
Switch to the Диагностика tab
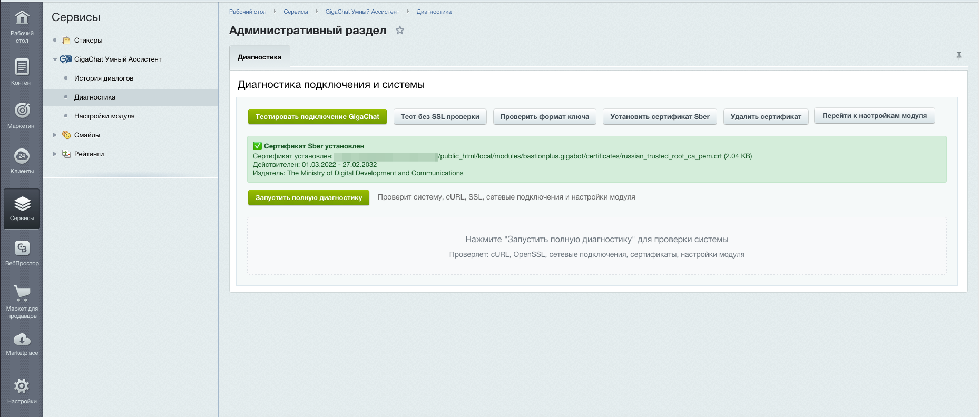coord(260,57)
